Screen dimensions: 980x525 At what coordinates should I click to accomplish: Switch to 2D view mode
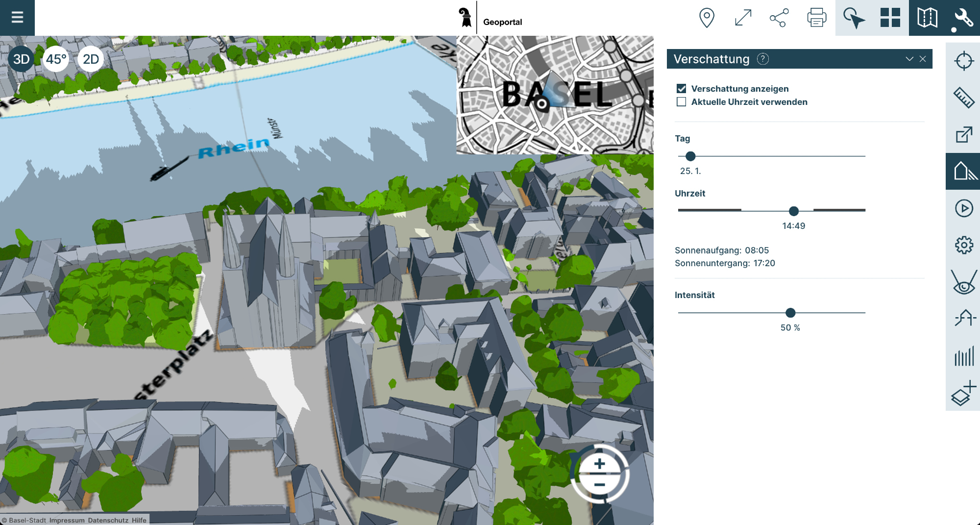point(91,59)
